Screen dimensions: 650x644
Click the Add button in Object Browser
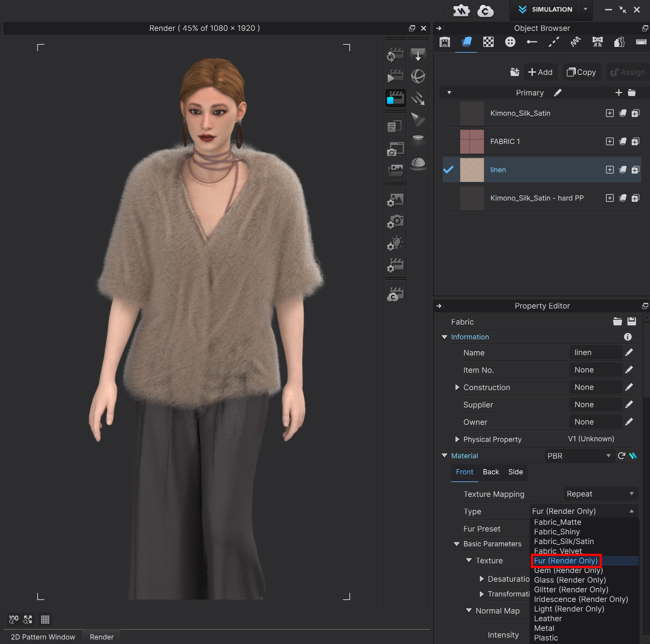(x=540, y=72)
